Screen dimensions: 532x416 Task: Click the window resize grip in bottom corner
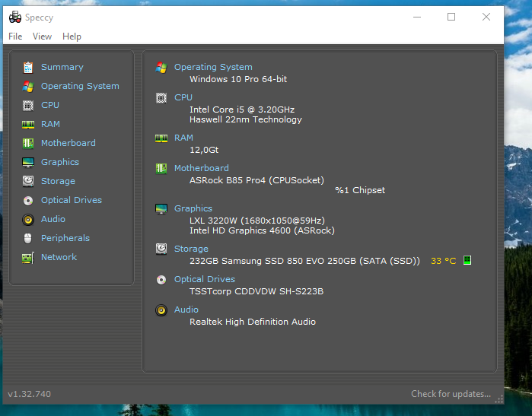click(x=499, y=399)
